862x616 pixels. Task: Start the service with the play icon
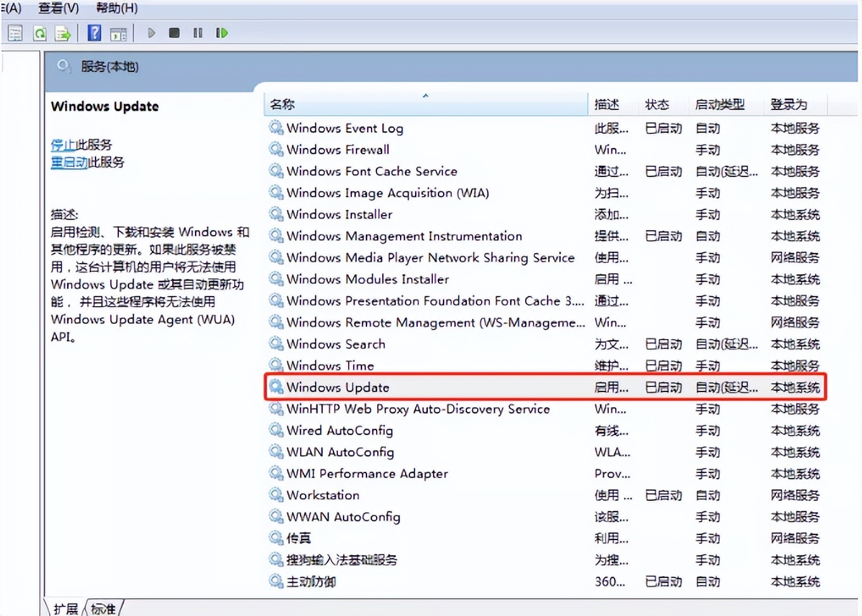[151, 33]
